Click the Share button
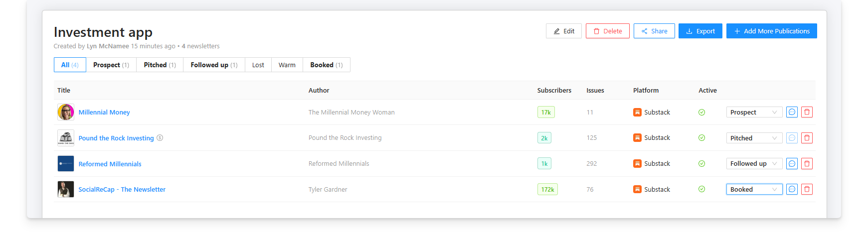The width and height of the screenshot is (868, 234). pyautogui.click(x=654, y=31)
